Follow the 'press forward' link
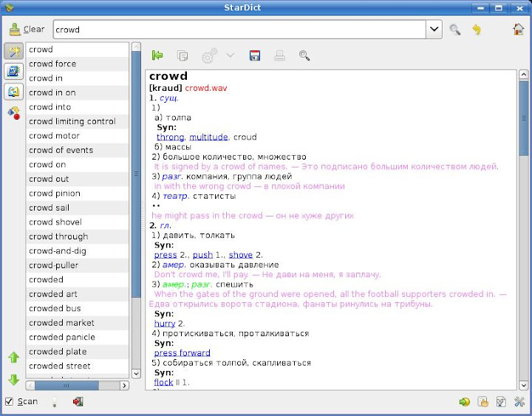This screenshot has height=416, width=532. [183, 353]
